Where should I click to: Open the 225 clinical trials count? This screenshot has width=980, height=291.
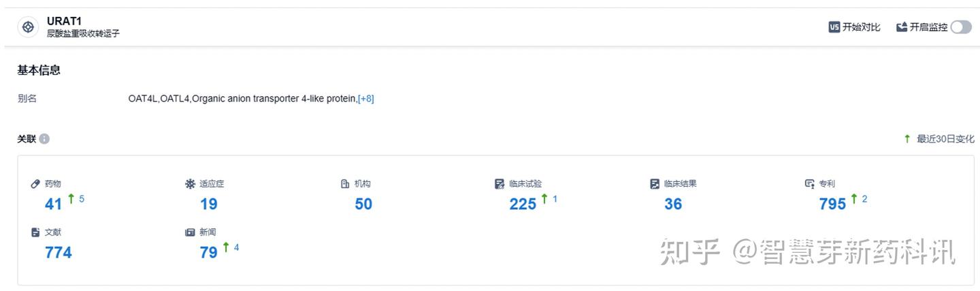click(x=523, y=204)
